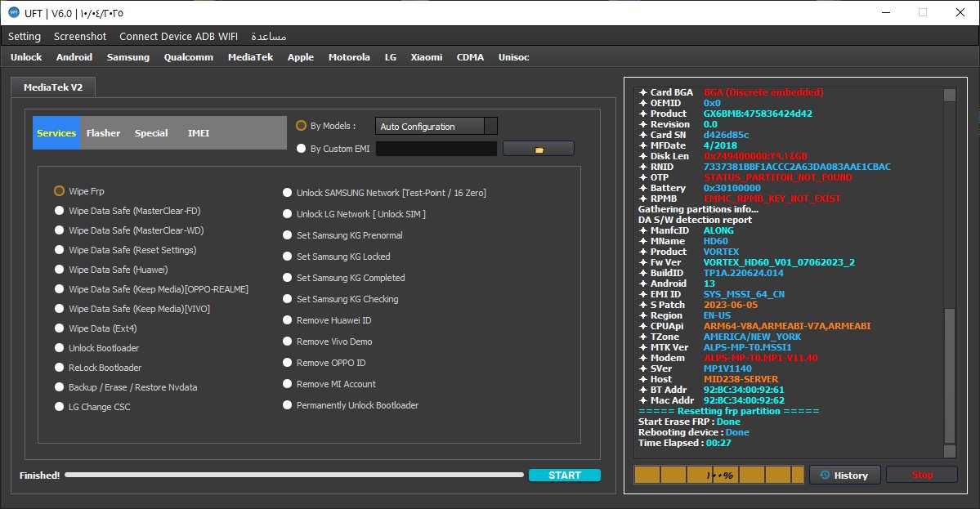Open Connect Device ADB WIFI menu
This screenshot has width=980, height=509.
tap(179, 36)
